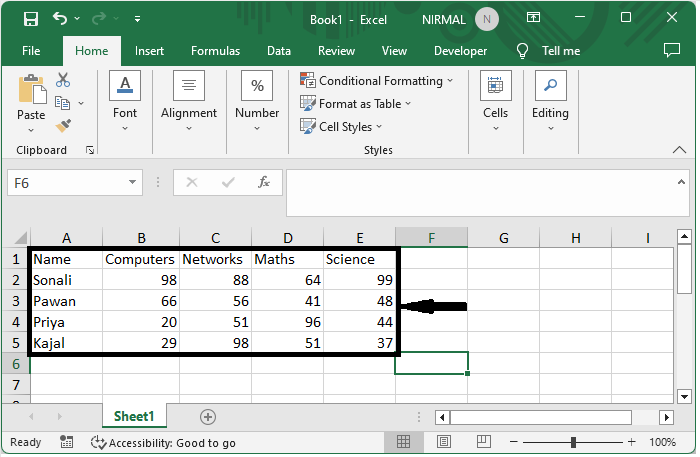Add a new sheet with plus icon
This screenshot has width=700, height=457.
(208, 416)
